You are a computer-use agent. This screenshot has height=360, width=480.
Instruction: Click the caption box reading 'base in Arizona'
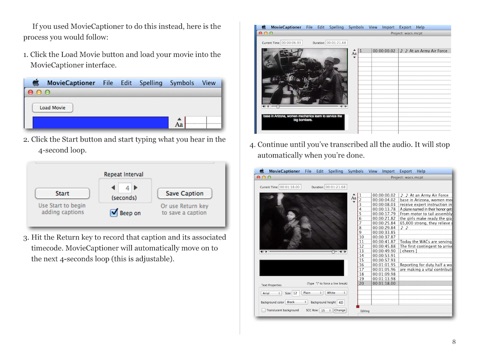303,122
